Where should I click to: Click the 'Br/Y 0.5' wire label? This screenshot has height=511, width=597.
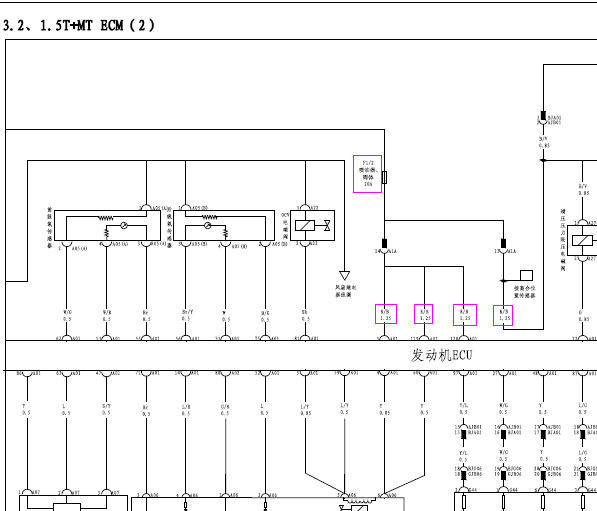[x=187, y=315]
